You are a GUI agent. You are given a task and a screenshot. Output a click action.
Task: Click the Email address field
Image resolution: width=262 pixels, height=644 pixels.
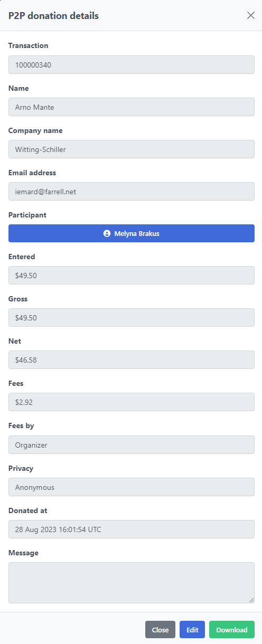coord(132,192)
